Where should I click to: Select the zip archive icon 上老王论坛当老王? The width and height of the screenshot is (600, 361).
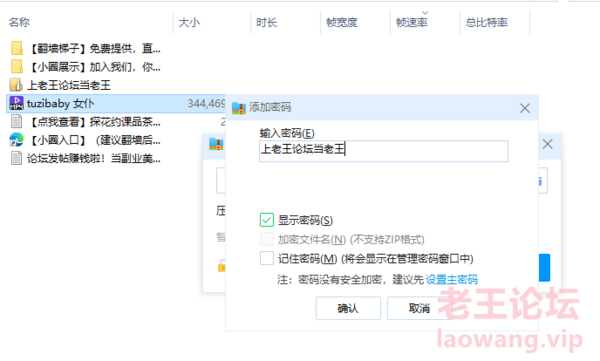point(16,85)
